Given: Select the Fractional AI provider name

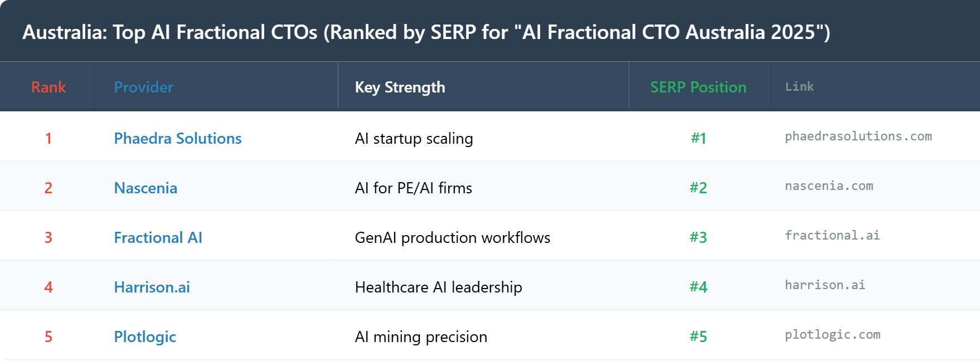Looking at the screenshot, I should 158,237.
